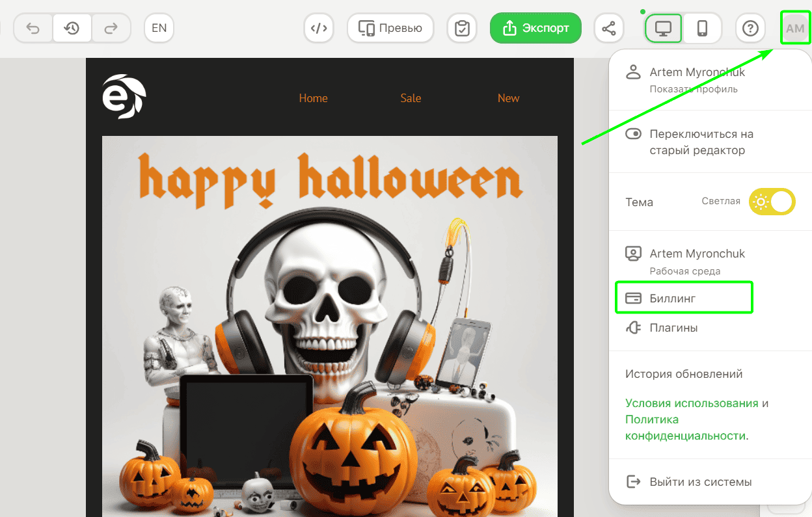812x517 pixels.
Task: Toggle the light theme switch
Action: click(772, 202)
